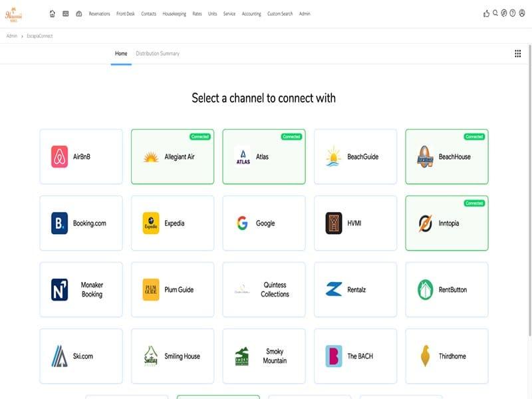Select the Home tab
The width and height of the screenshot is (532, 399).
click(121, 54)
